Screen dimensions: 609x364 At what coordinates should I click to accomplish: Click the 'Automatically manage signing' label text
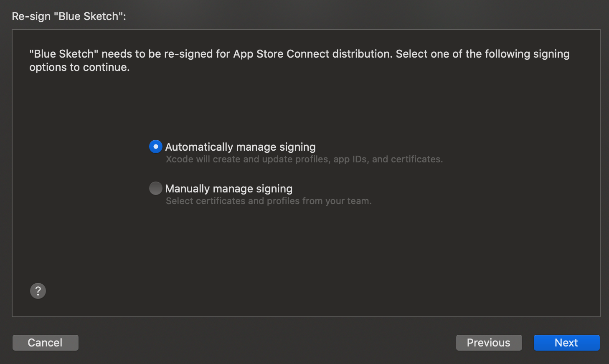tap(240, 147)
